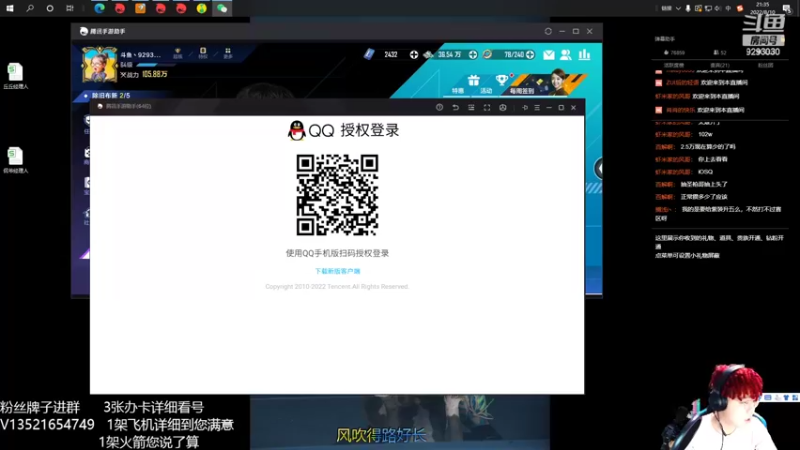Click the right-edge sidebar collapse arrow in game
Image resolution: width=800 pixels, height=450 pixels.
[598, 168]
